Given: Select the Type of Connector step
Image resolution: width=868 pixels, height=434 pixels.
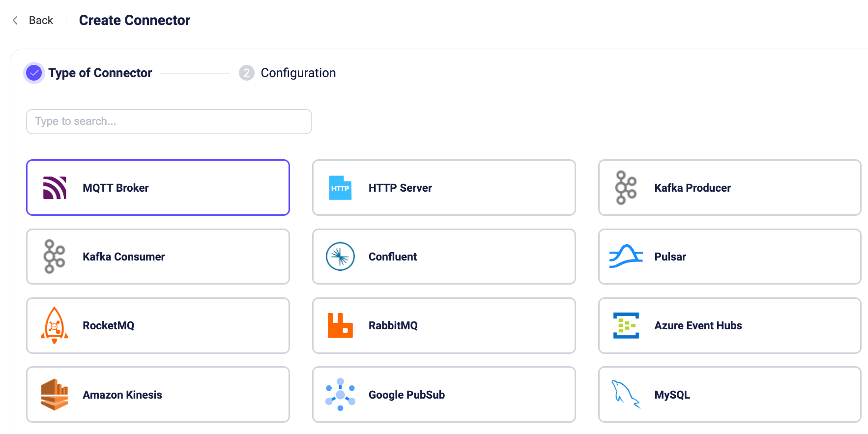Looking at the screenshot, I should 100,73.
